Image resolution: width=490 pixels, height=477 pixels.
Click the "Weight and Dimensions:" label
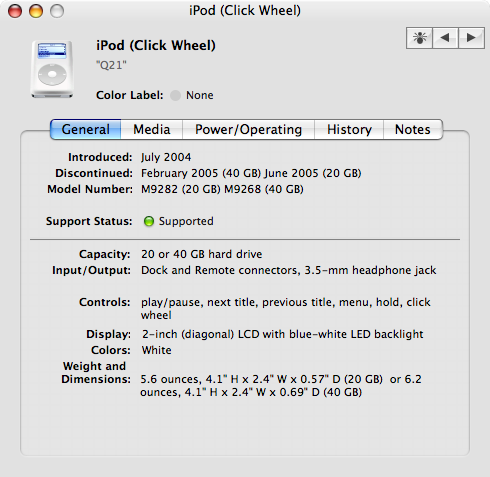[96, 373]
